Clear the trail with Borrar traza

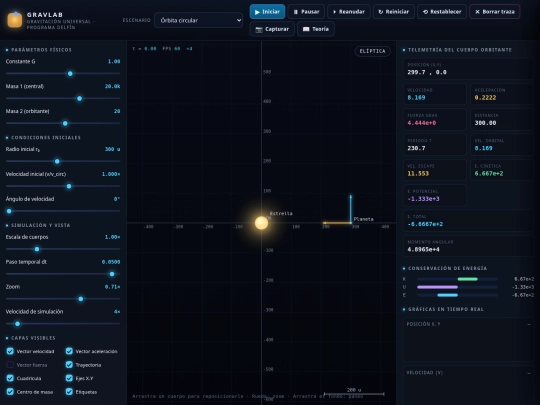point(495,12)
